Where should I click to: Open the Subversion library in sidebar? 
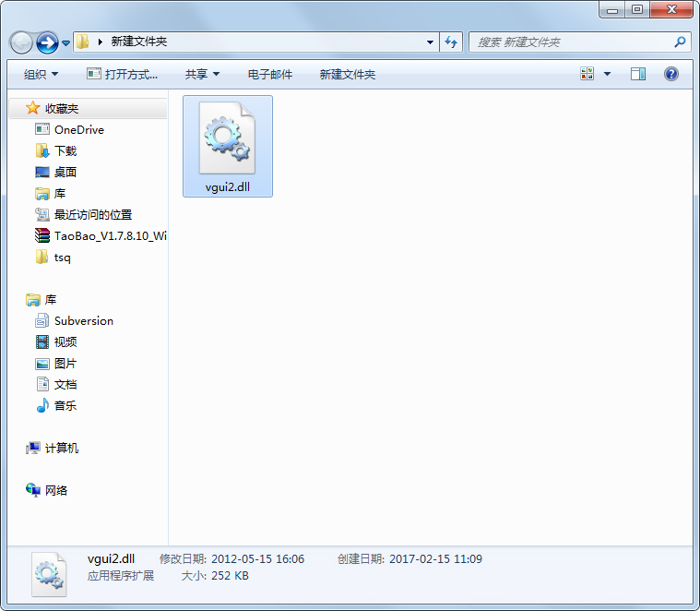pyautogui.click(x=83, y=321)
